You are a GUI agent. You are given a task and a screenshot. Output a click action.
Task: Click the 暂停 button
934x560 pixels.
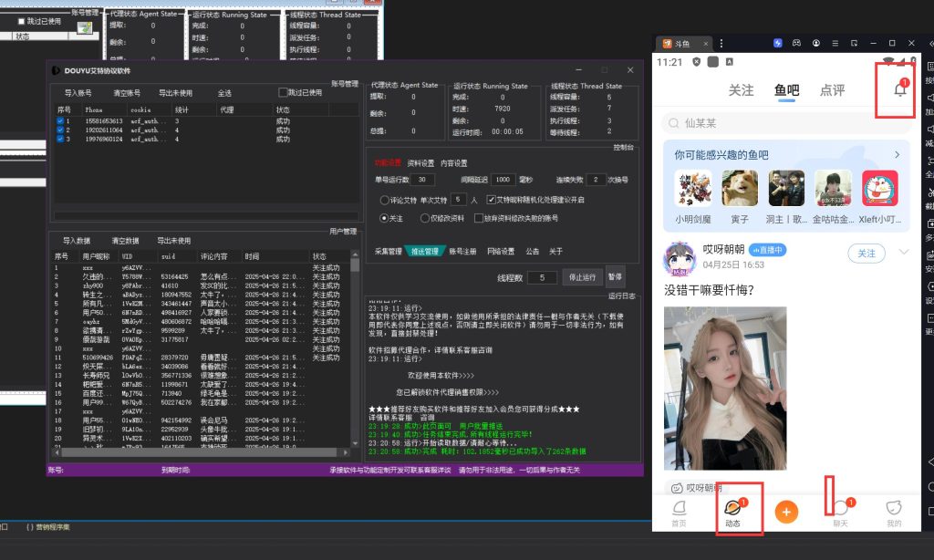point(615,277)
